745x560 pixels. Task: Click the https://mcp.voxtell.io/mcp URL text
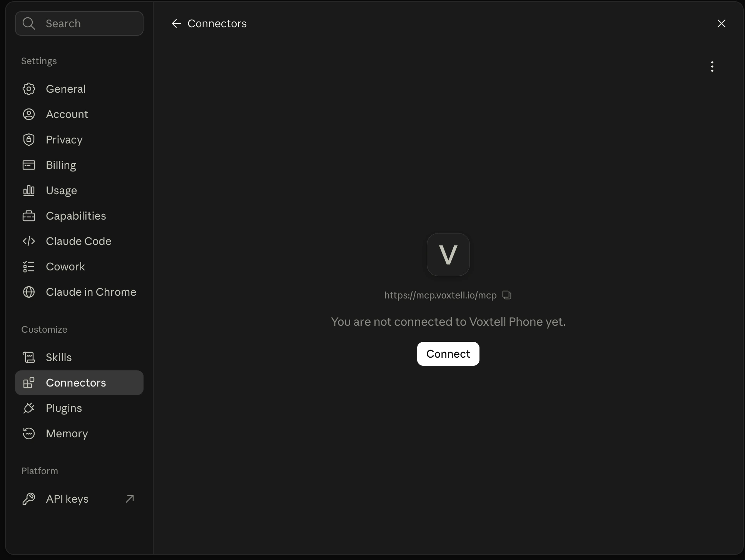441,295
